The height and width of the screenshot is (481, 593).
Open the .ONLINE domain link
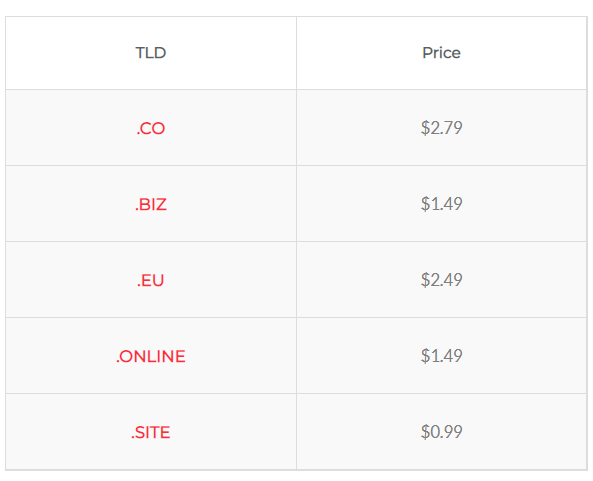[x=151, y=357]
